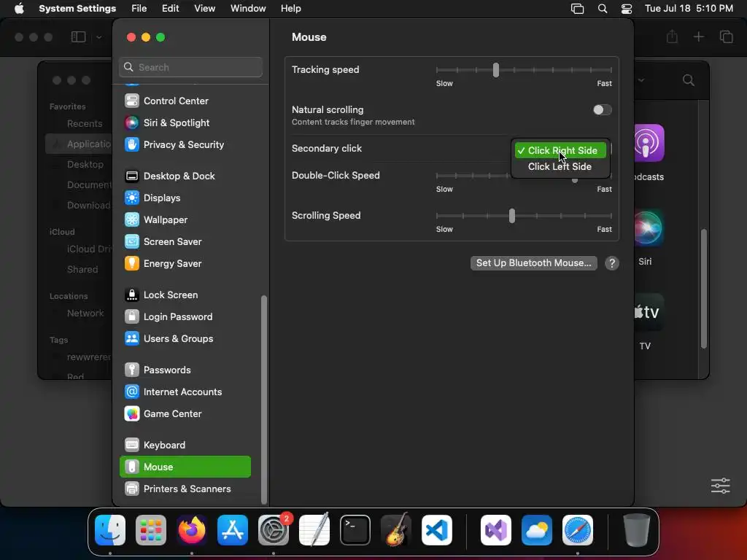Open the Window menu
This screenshot has width=747, height=560.
click(248, 9)
